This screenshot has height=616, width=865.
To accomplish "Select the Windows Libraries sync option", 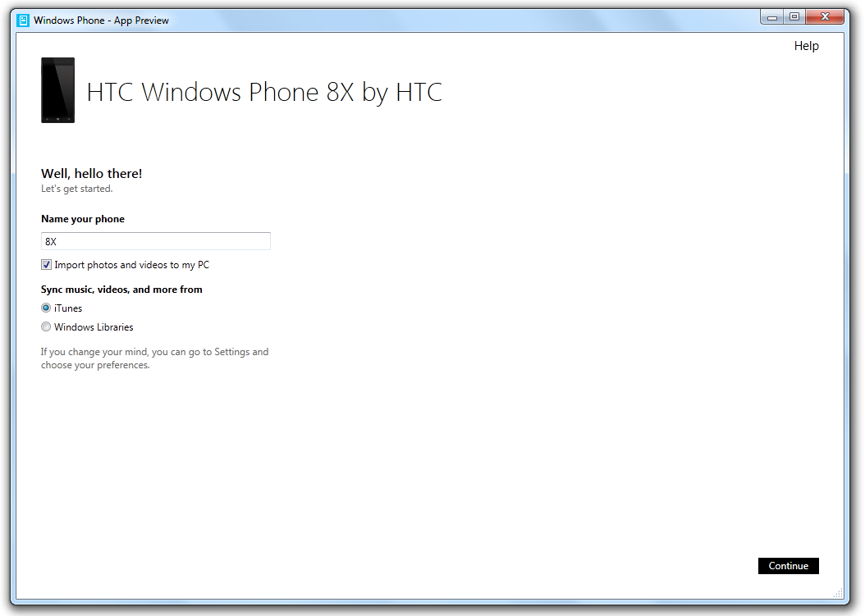I will (x=46, y=326).
